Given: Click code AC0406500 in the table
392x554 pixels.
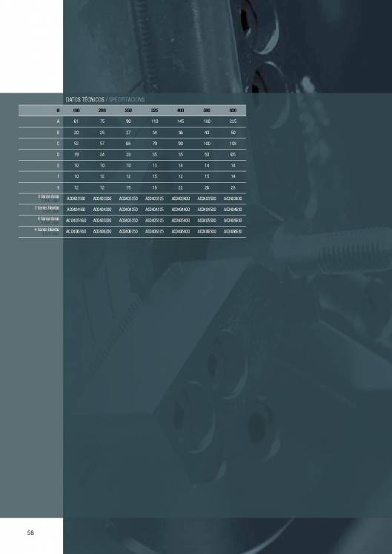Looking at the screenshot, I should click(207, 231).
